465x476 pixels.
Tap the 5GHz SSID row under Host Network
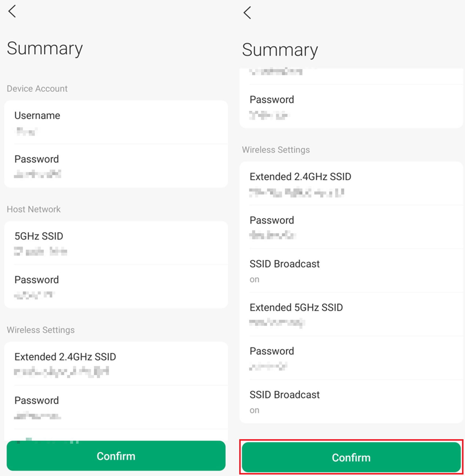[x=116, y=243]
